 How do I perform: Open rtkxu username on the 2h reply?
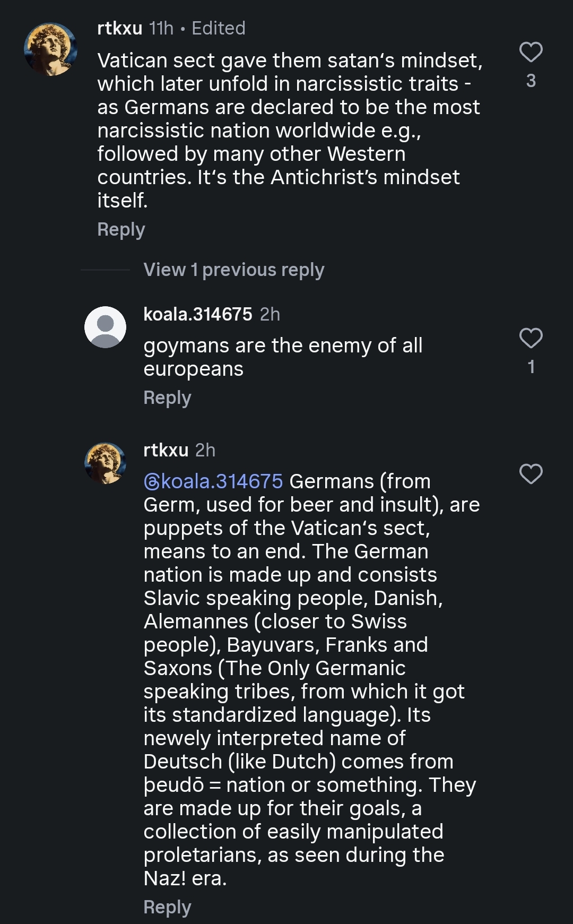coord(166,450)
